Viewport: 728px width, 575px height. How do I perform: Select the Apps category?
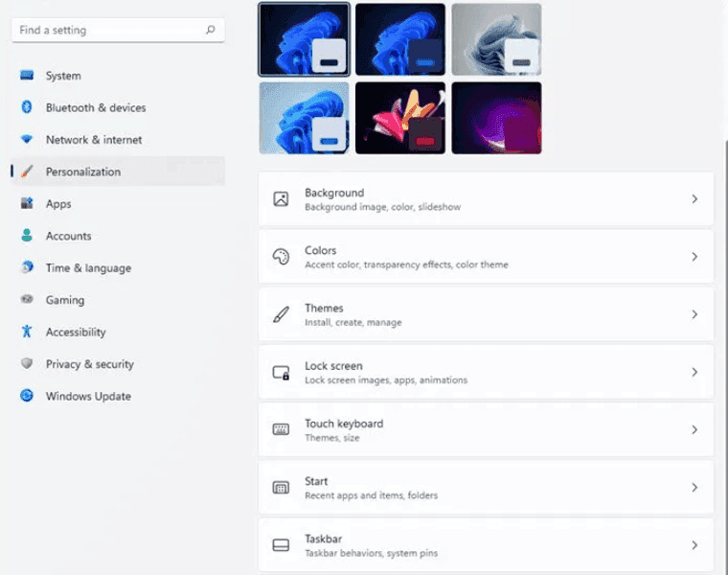[118, 203]
